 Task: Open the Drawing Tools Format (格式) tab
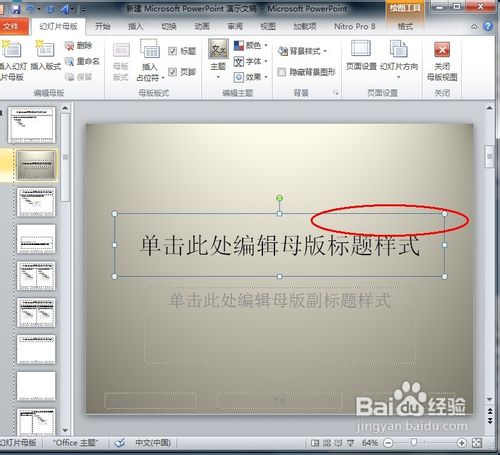coord(405,26)
